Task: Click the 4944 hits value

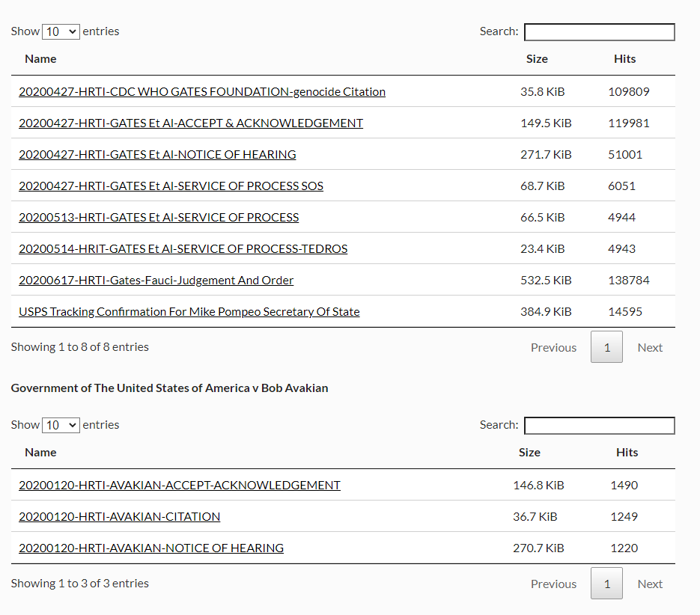Action: pyautogui.click(x=621, y=218)
